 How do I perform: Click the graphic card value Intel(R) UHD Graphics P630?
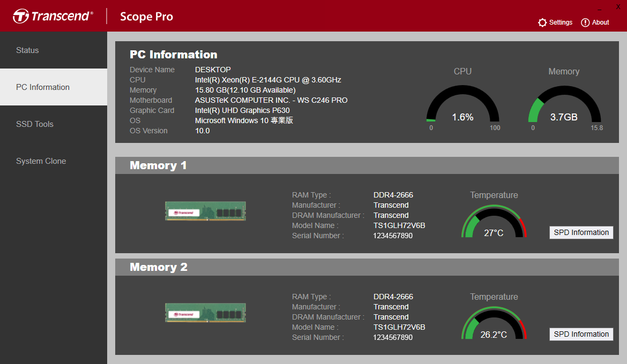pyautogui.click(x=242, y=110)
